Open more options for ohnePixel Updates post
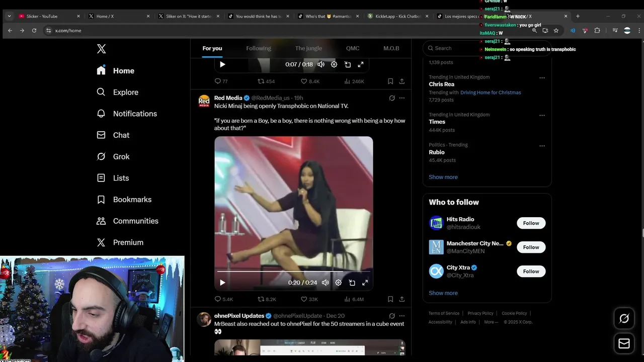The height and width of the screenshot is (362, 644). 401,316
